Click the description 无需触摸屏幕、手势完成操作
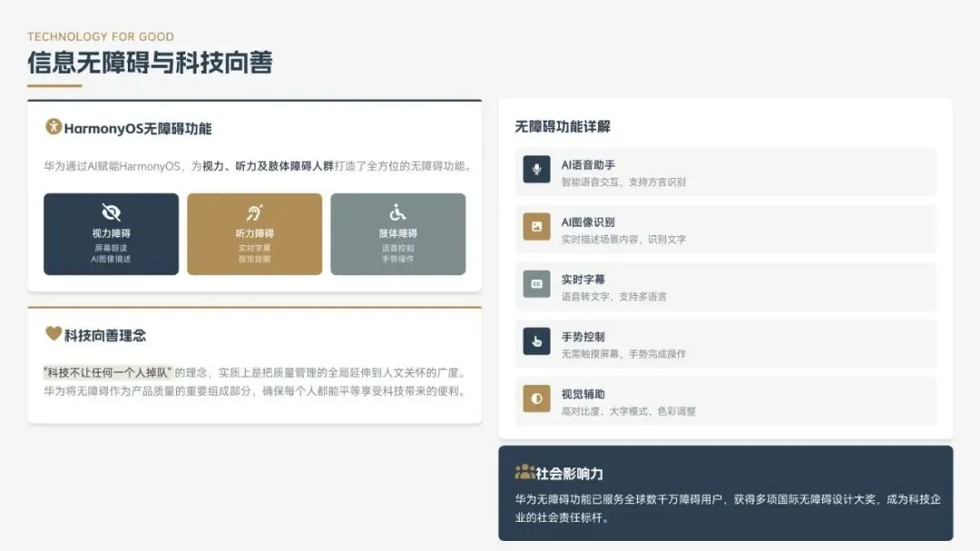This screenshot has width=980, height=551. click(x=623, y=354)
